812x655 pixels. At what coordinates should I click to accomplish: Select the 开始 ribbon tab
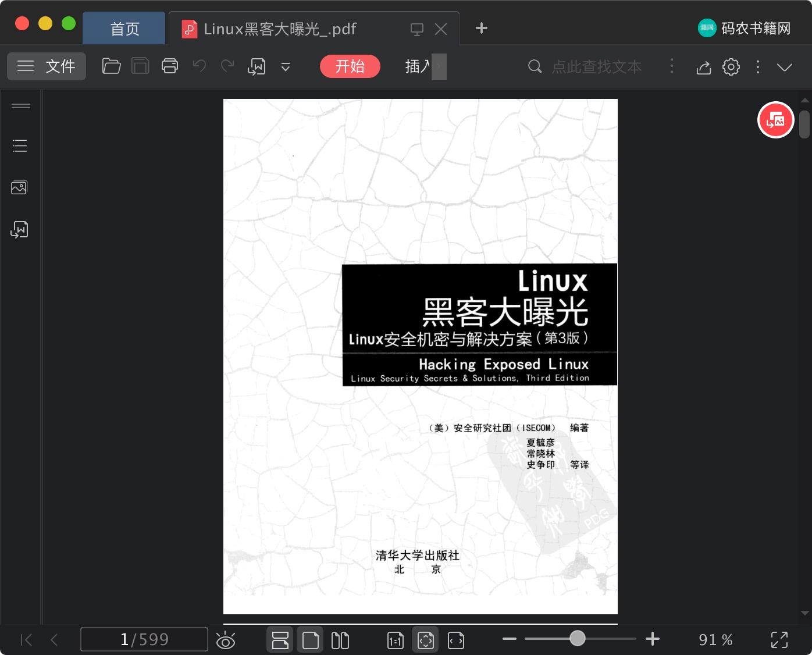pos(350,66)
